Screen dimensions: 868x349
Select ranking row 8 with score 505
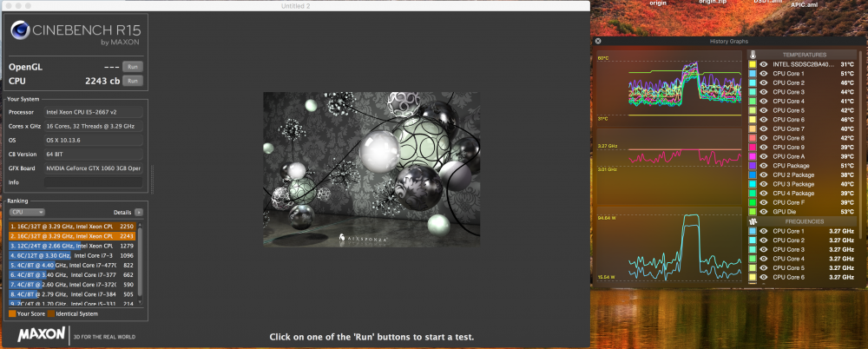point(72,293)
